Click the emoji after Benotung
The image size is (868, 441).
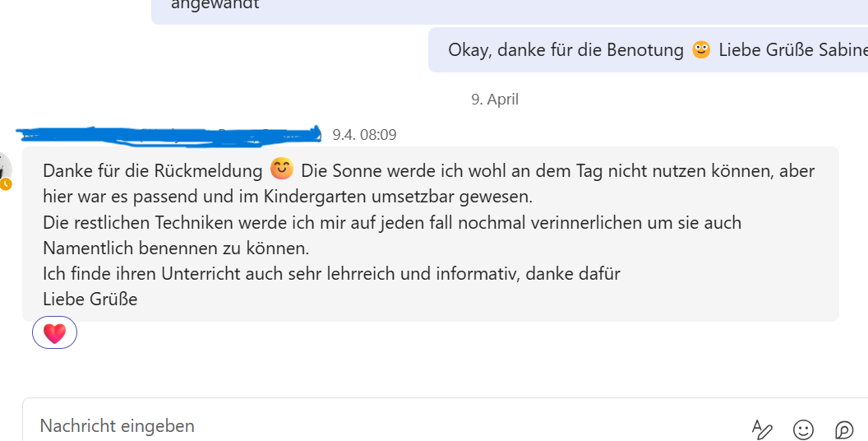(701, 49)
